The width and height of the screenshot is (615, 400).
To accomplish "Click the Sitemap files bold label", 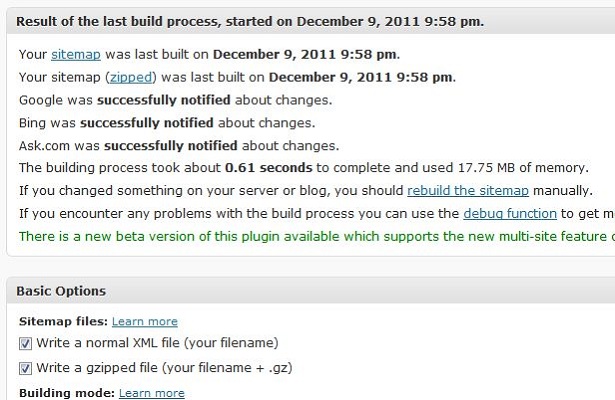I will (x=63, y=322).
